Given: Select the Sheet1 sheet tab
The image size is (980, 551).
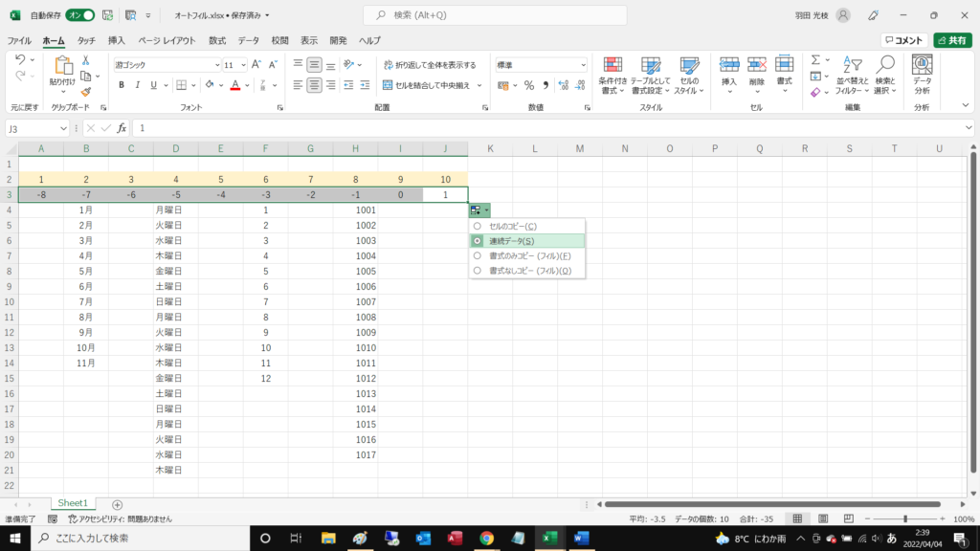Looking at the screenshot, I should pos(73,503).
